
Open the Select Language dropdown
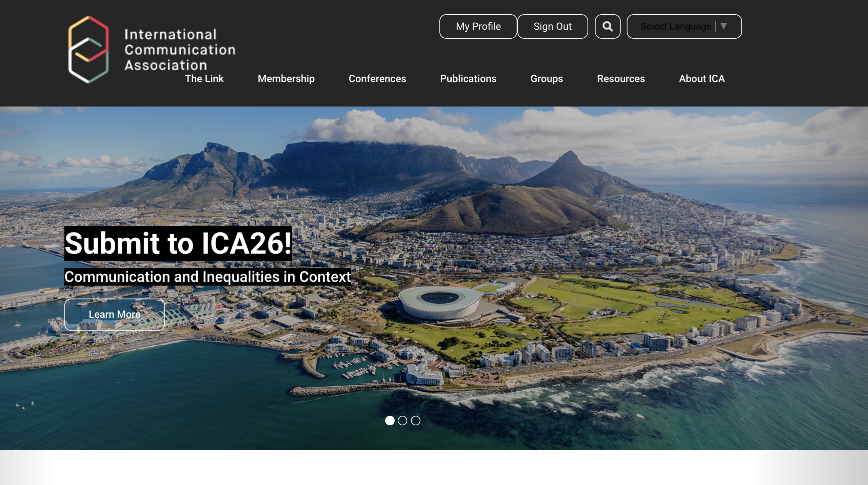point(675,26)
